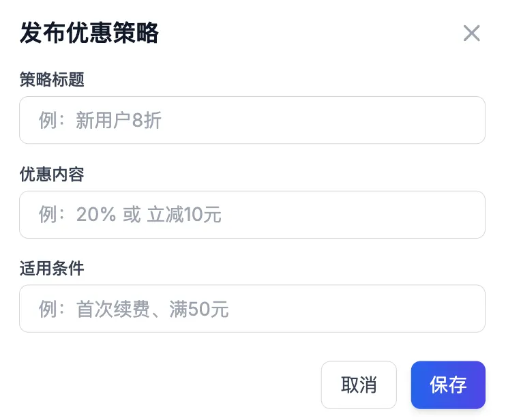Click the 策略标题 field label

tap(52, 80)
